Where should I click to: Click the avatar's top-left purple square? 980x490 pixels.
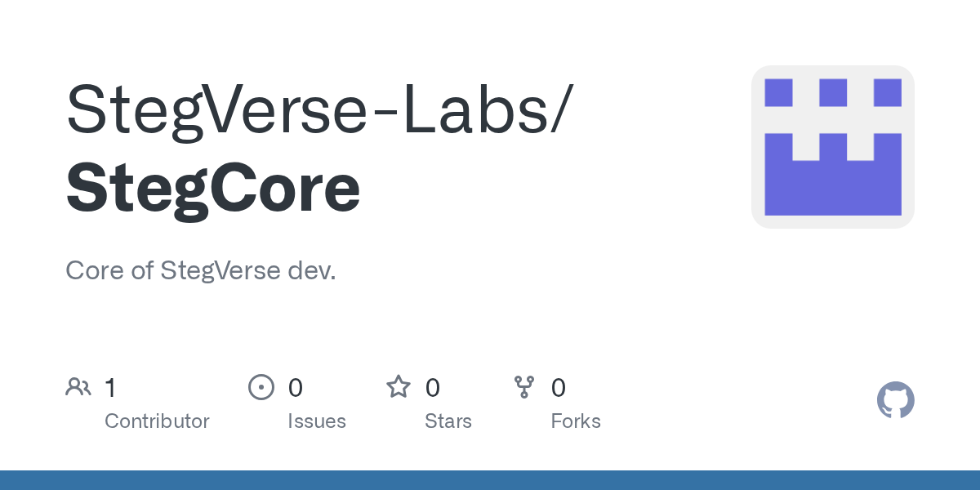click(778, 92)
